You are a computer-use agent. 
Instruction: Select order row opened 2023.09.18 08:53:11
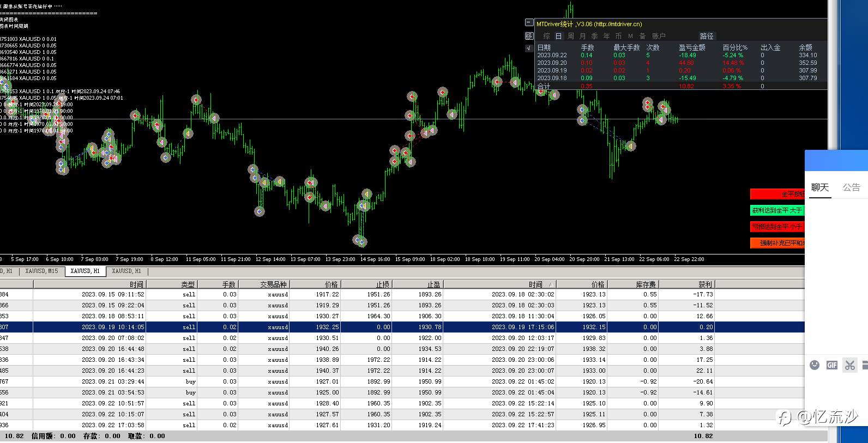(x=402, y=316)
